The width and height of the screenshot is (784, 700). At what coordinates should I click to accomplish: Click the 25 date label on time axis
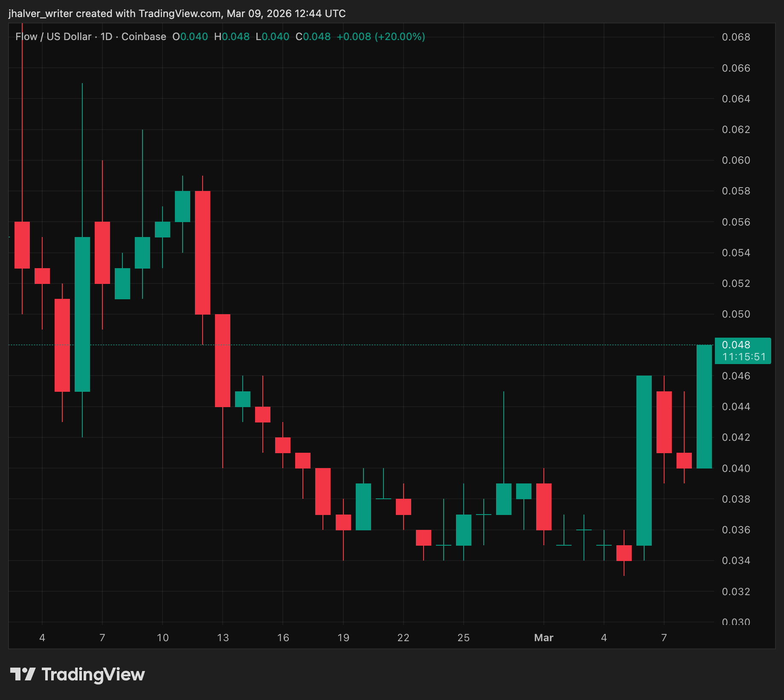(x=463, y=638)
